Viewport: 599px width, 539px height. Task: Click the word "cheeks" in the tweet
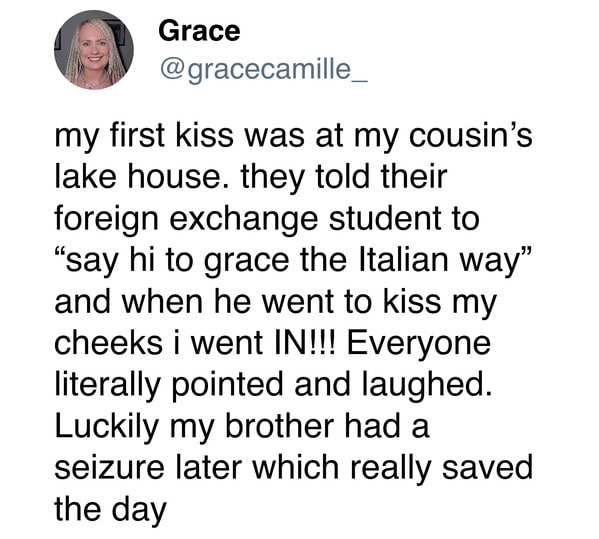108,343
